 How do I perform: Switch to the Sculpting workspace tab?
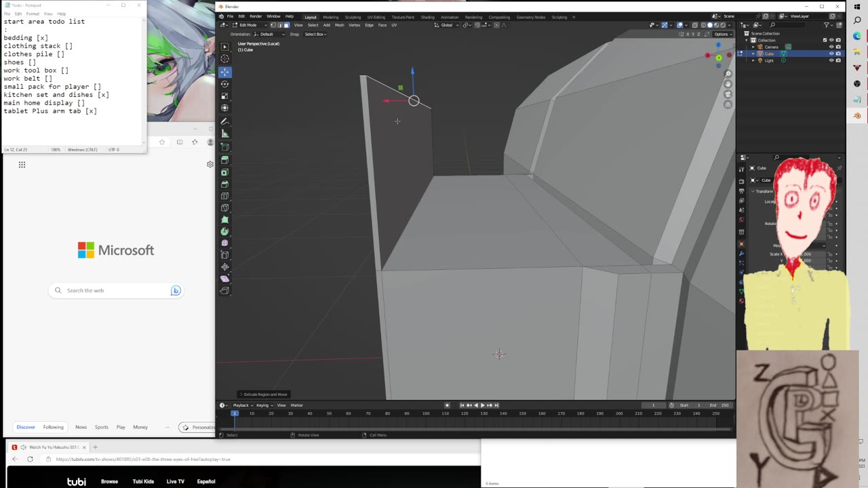pyautogui.click(x=353, y=17)
